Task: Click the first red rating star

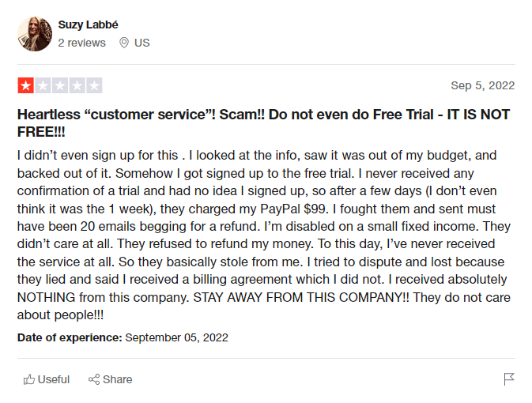Action: [26, 85]
